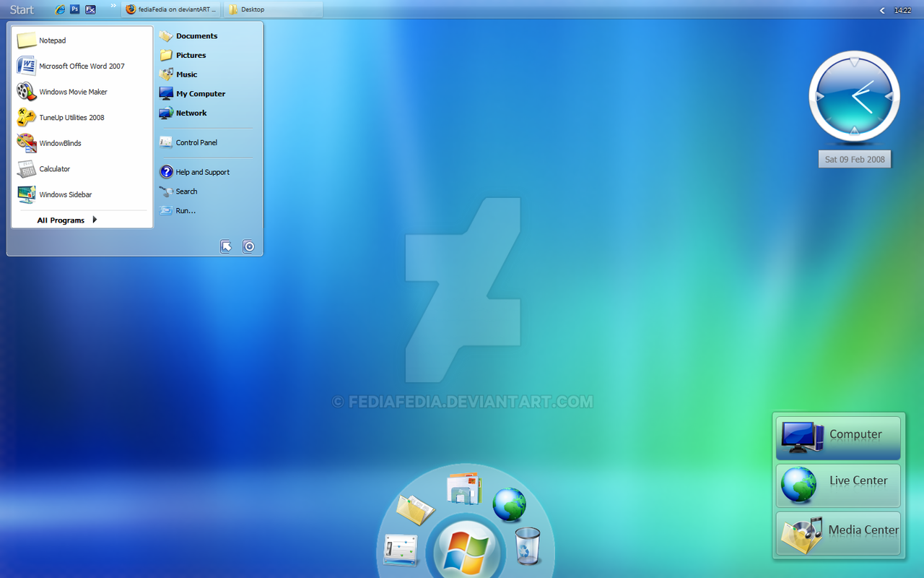Open the Calculator app

82,168
